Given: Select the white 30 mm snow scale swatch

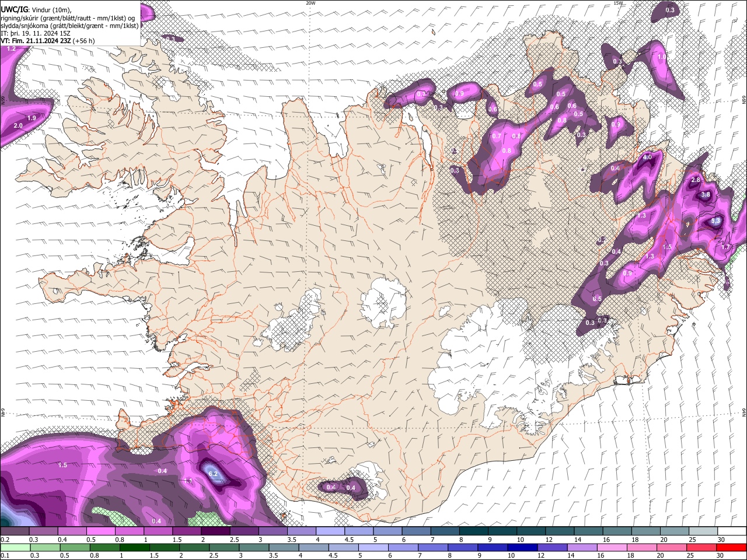Looking at the screenshot, I should (731, 531).
